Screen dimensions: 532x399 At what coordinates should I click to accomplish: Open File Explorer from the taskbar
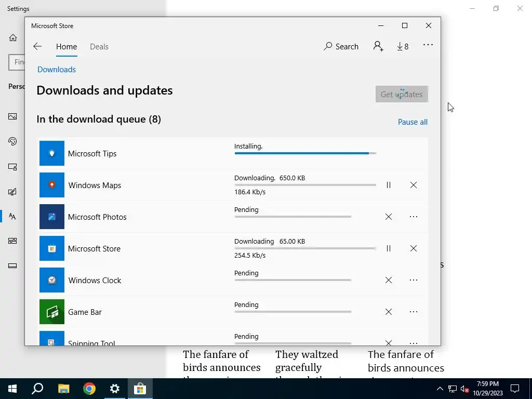(63, 389)
